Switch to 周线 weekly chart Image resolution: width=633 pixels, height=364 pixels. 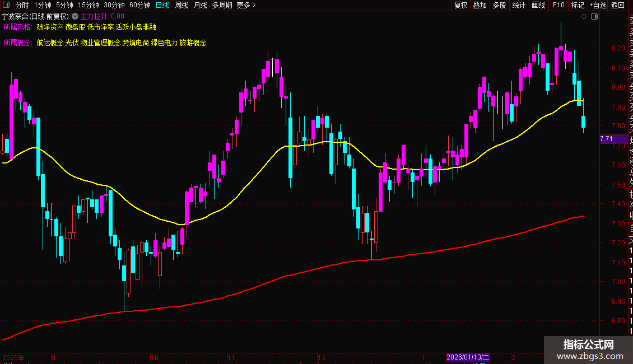pos(181,5)
